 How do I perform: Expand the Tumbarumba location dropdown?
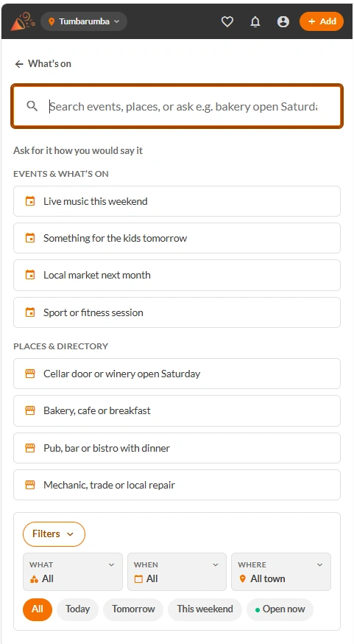coord(84,21)
